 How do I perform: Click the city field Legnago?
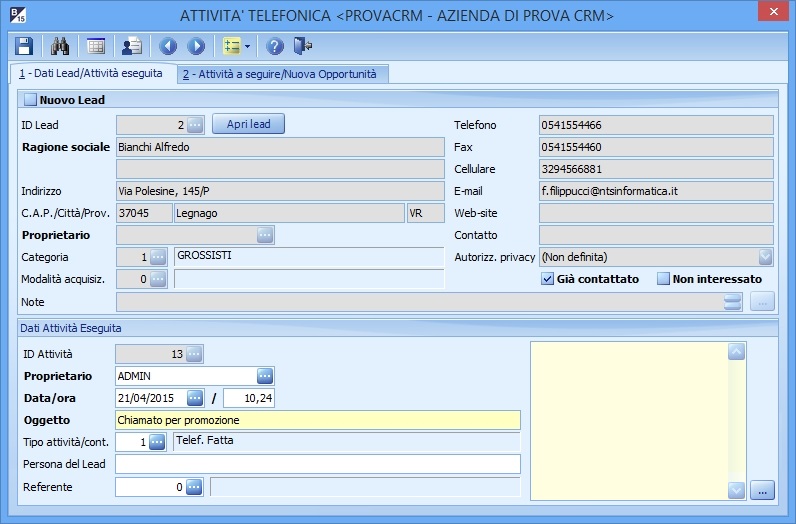point(289,213)
